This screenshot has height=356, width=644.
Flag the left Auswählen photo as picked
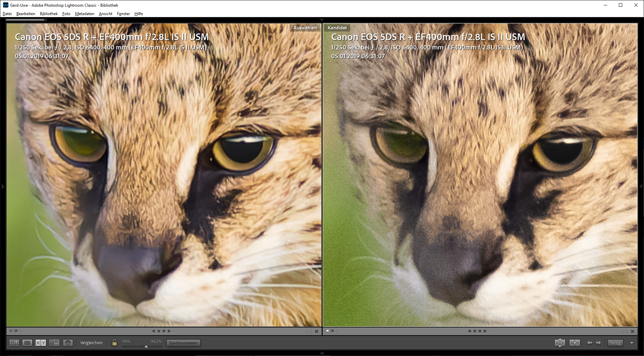click(x=11, y=331)
